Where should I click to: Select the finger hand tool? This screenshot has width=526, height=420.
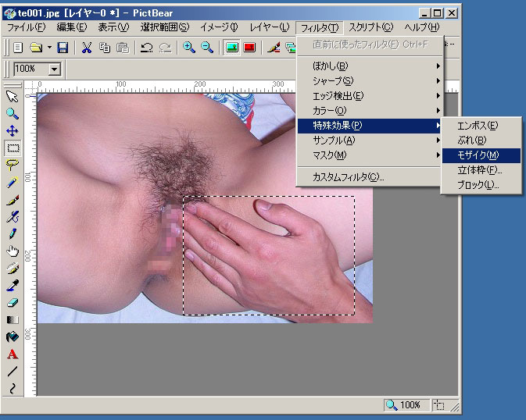pos(13,251)
